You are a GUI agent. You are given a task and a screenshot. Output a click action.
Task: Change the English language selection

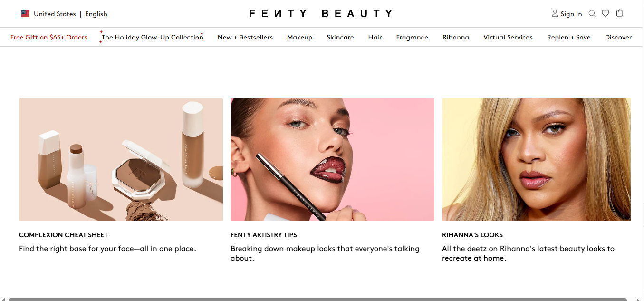[96, 14]
